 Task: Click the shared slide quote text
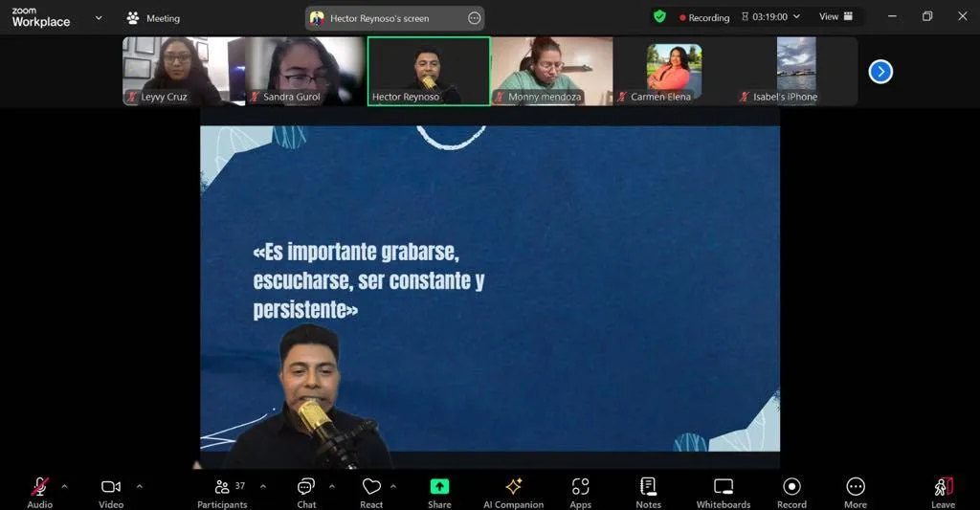pyautogui.click(x=368, y=280)
